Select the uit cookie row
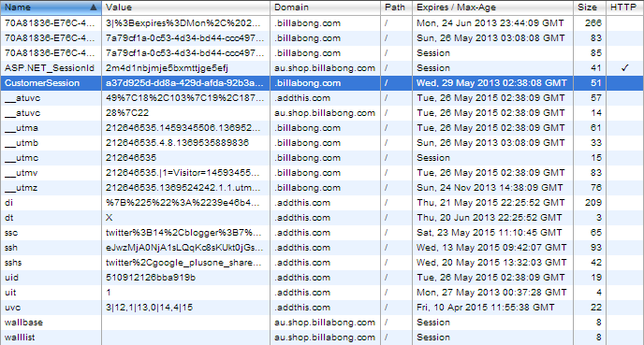 click(x=322, y=293)
